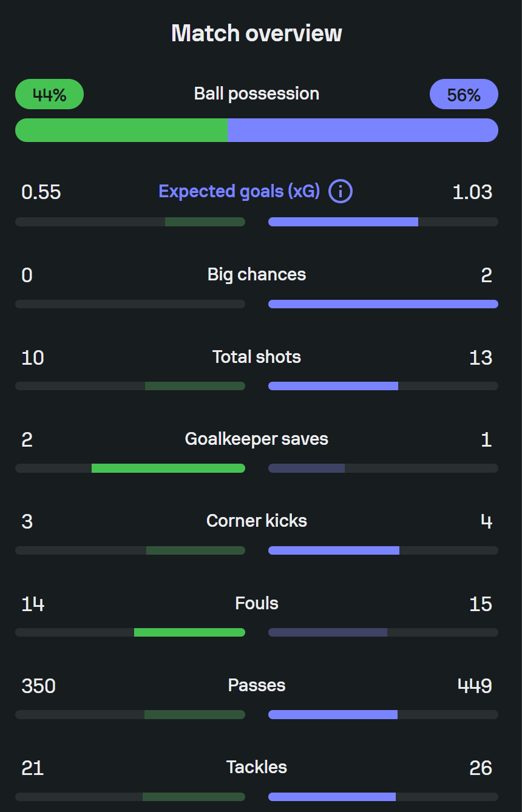Click the Total shots stat label
This screenshot has width=522, height=812.
click(x=257, y=356)
